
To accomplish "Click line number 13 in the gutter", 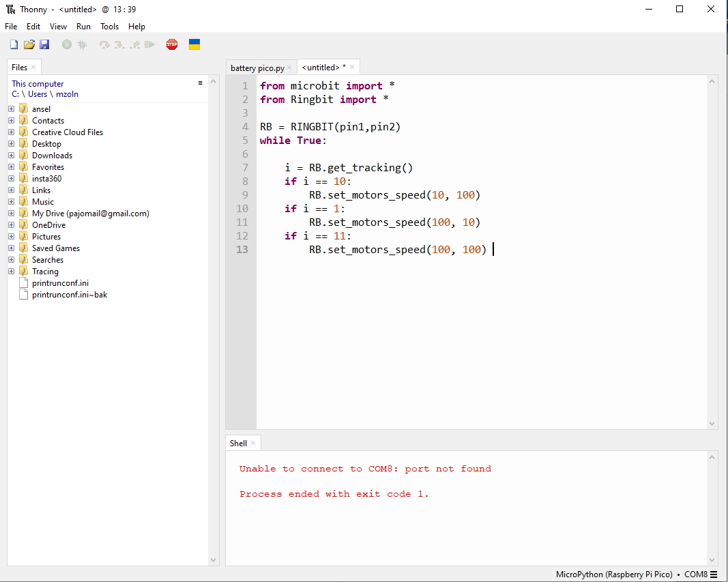I will pyautogui.click(x=242, y=250).
